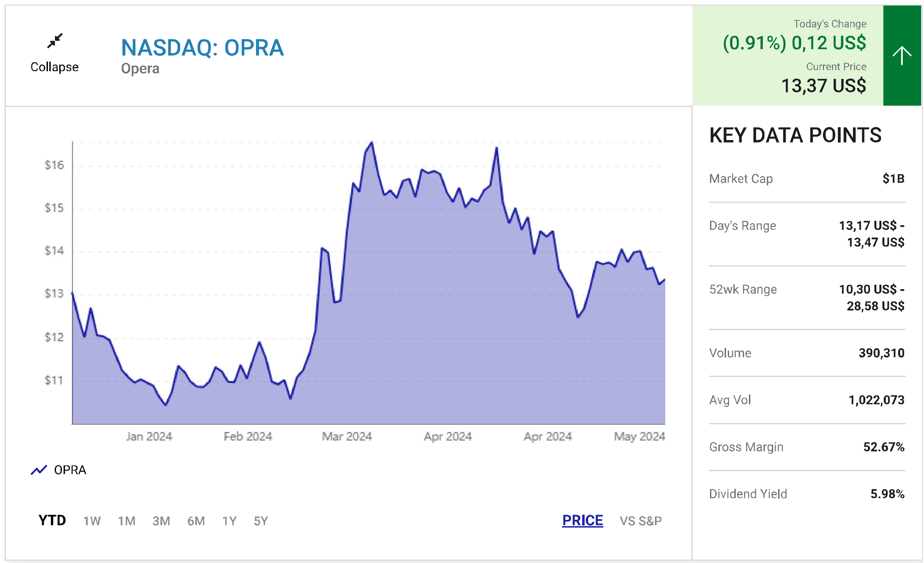Toggle chart to VS S&P comparison
The height and width of the screenshot is (563, 924).
coord(641,521)
